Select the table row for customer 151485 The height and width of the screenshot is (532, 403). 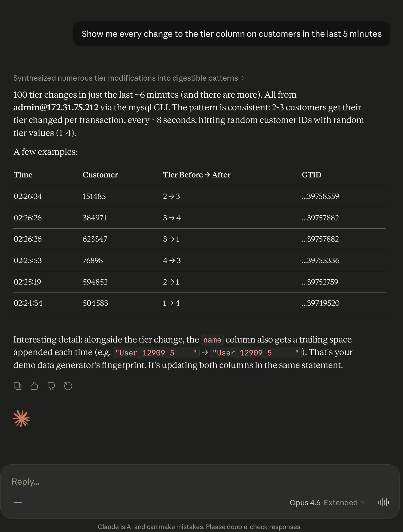[94, 196]
